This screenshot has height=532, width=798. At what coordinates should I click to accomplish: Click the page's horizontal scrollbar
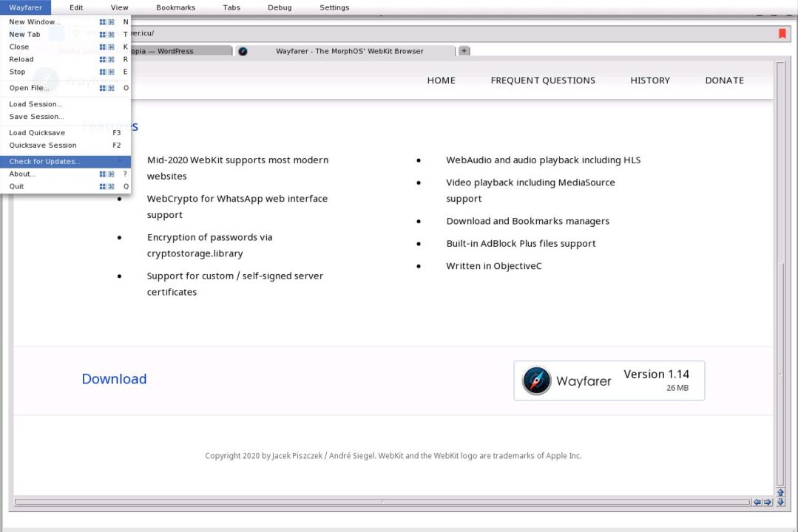(x=382, y=502)
